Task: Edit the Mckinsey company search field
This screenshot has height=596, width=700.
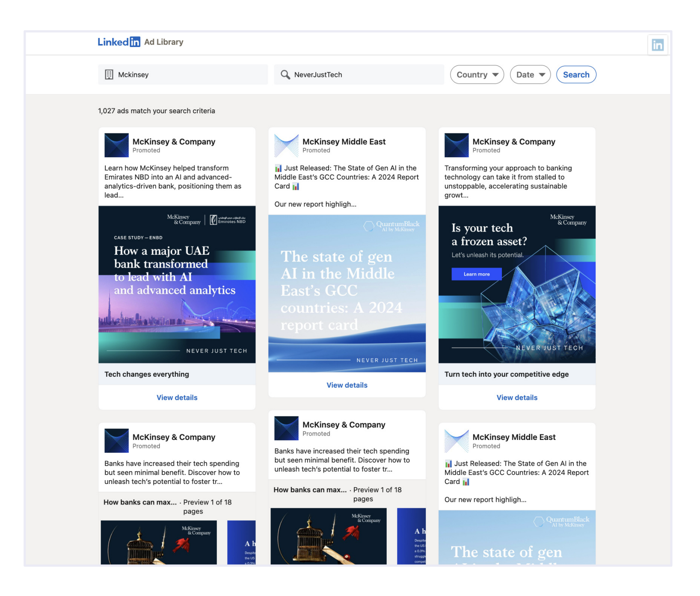Action: pos(183,74)
